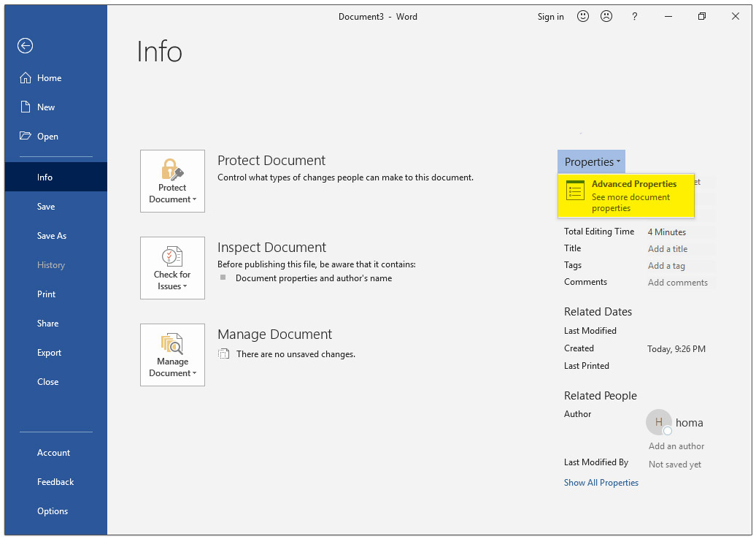Click the Manage Document heading text
Image resolution: width=756 pixels, height=539 pixels.
pyautogui.click(x=275, y=334)
